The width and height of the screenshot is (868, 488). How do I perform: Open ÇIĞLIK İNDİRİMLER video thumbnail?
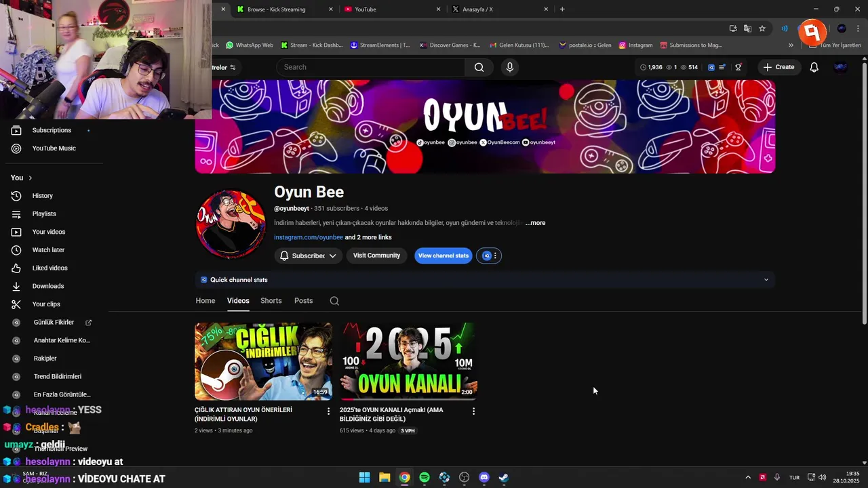pyautogui.click(x=263, y=361)
